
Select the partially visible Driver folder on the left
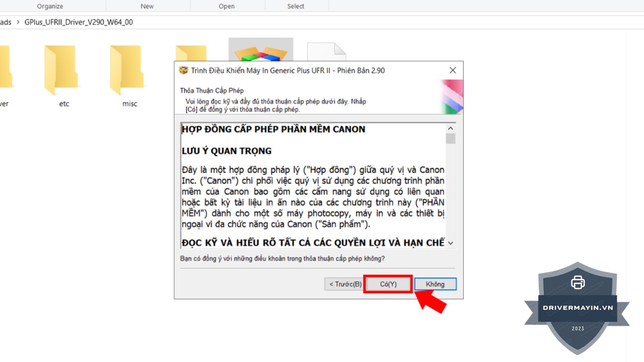4,70
